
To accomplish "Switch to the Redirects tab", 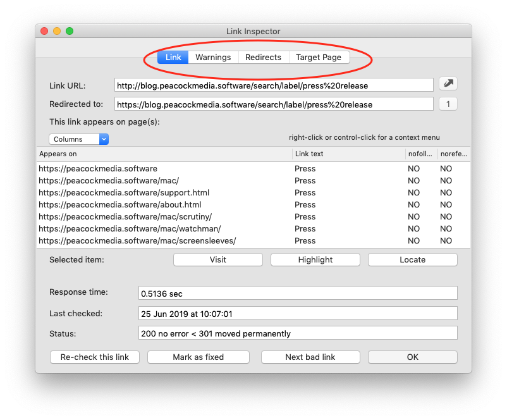I will tap(263, 58).
